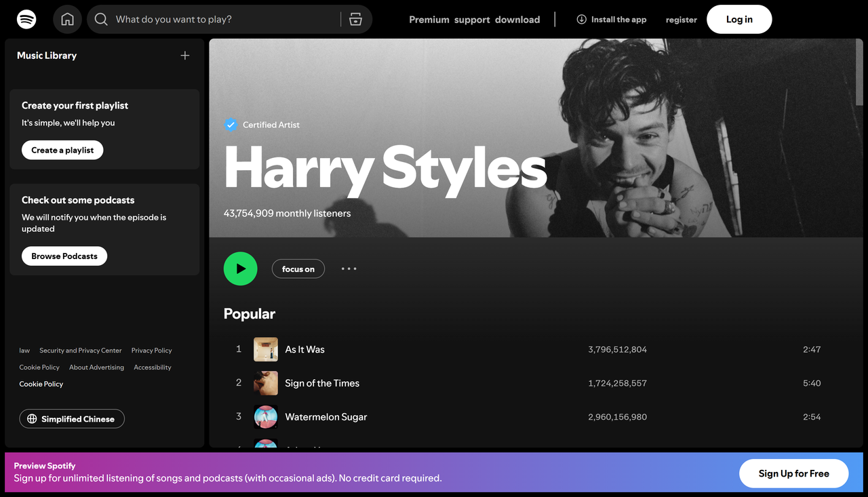Follow the artist with 'focus on' button

[x=298, y=269]
